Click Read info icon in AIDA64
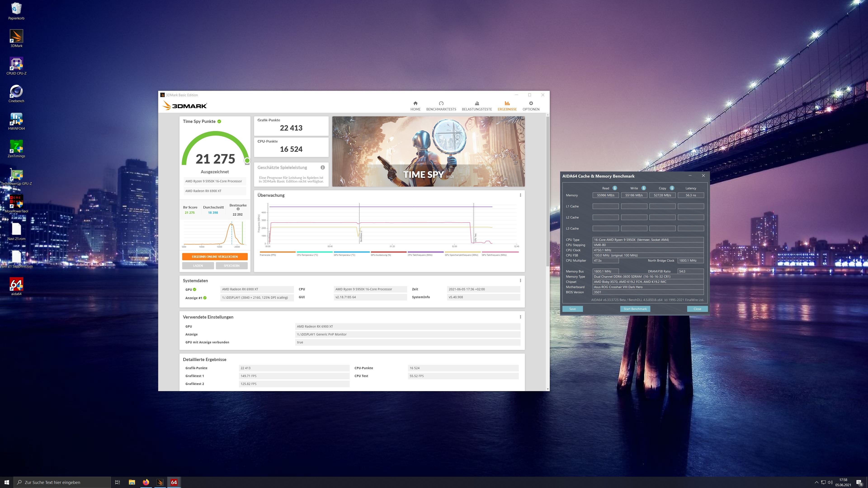Viewport: 868px width, 488px height. coord(615,188)
